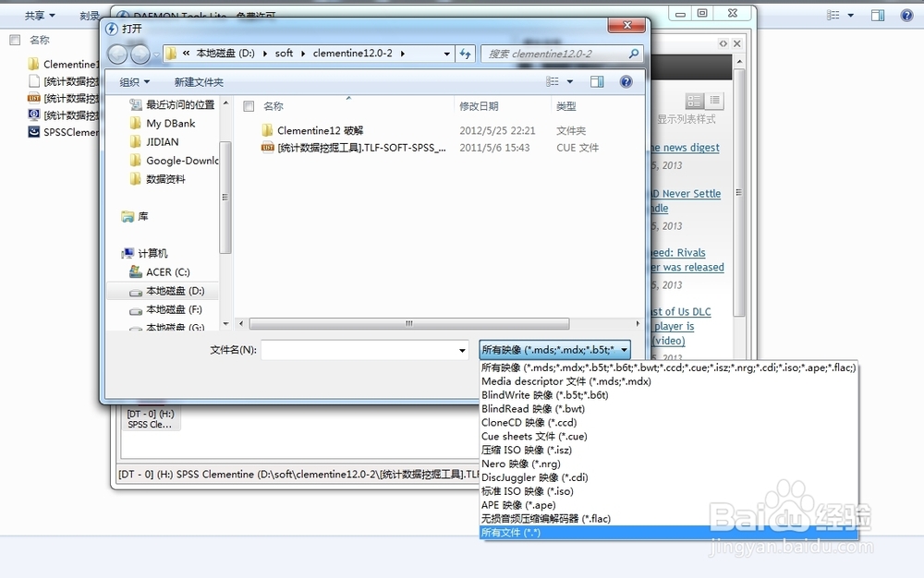Image resolution: width=924 pixels, height=578 pixels.
Task: Select SPSSClementine file in background Explorer
Action: [63, 132]
